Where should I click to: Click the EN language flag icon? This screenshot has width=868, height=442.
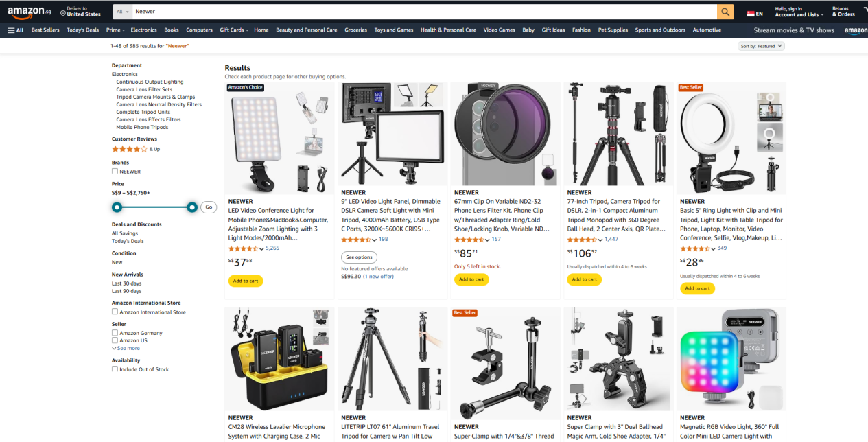click(x=751, y=14)
